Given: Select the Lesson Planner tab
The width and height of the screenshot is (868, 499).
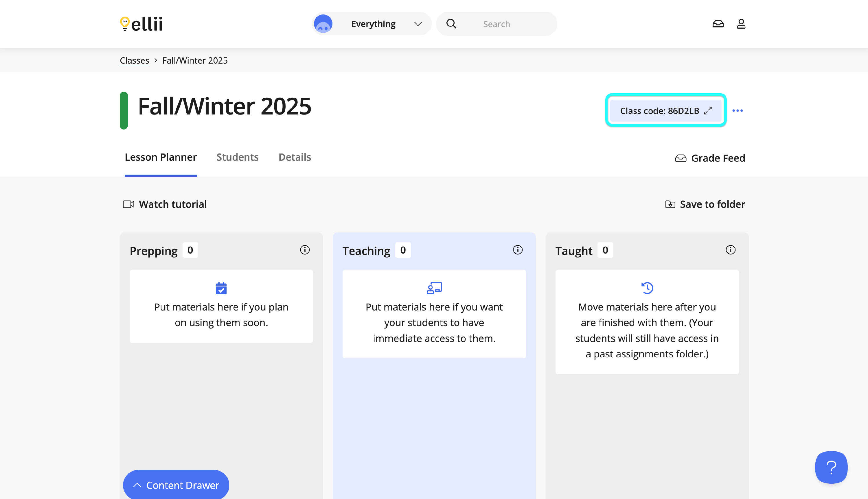Looking at the screenshot, I should coord(161,157).
